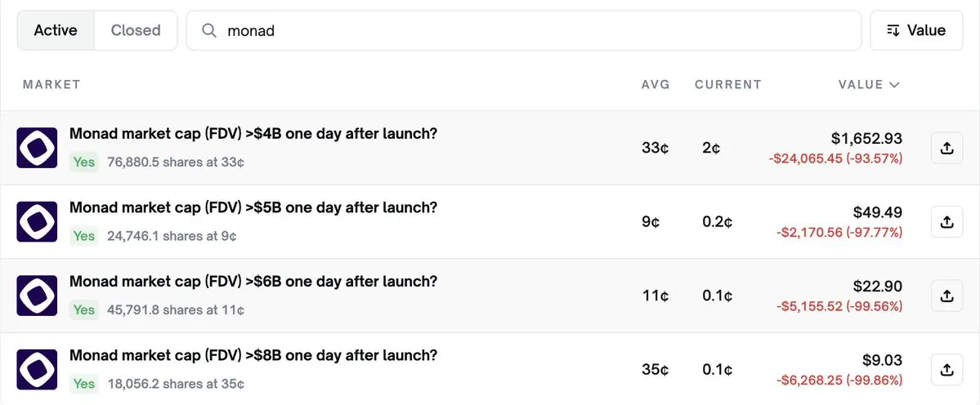
Task: Open Monad >$4B one day after launch market
Action: click(x=253, y=134)
